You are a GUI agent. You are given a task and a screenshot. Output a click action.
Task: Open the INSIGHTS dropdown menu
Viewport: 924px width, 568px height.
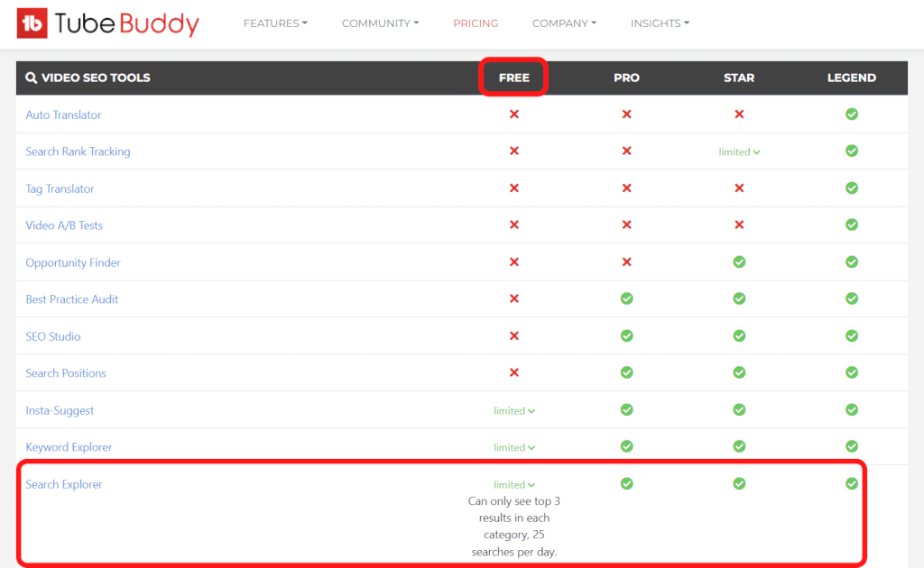coord(660,23)
